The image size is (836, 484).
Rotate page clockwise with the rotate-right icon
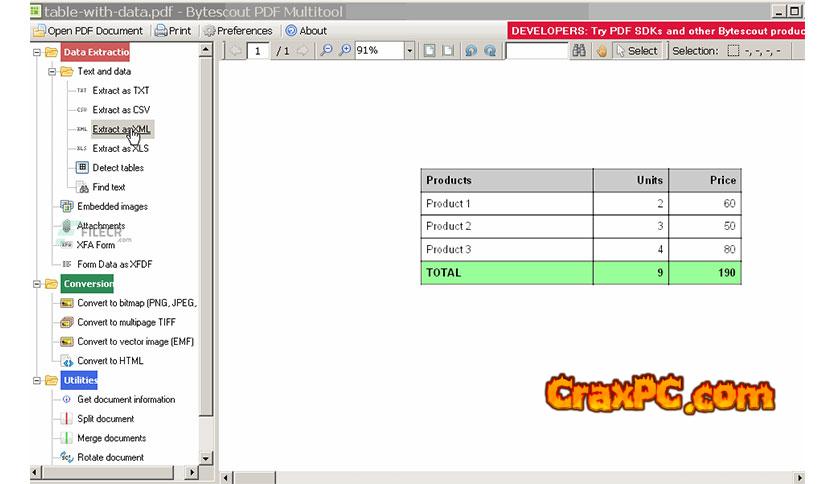point(490,51)
